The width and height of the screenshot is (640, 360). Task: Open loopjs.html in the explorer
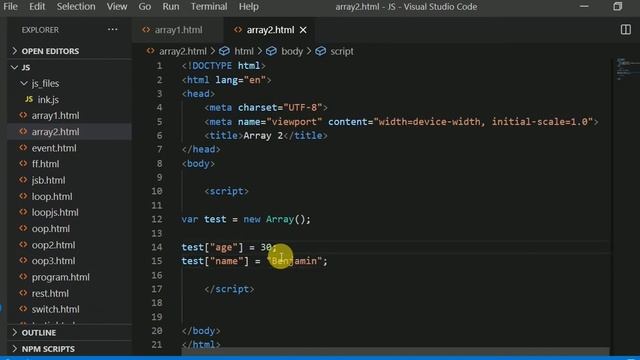pos(69,213)
